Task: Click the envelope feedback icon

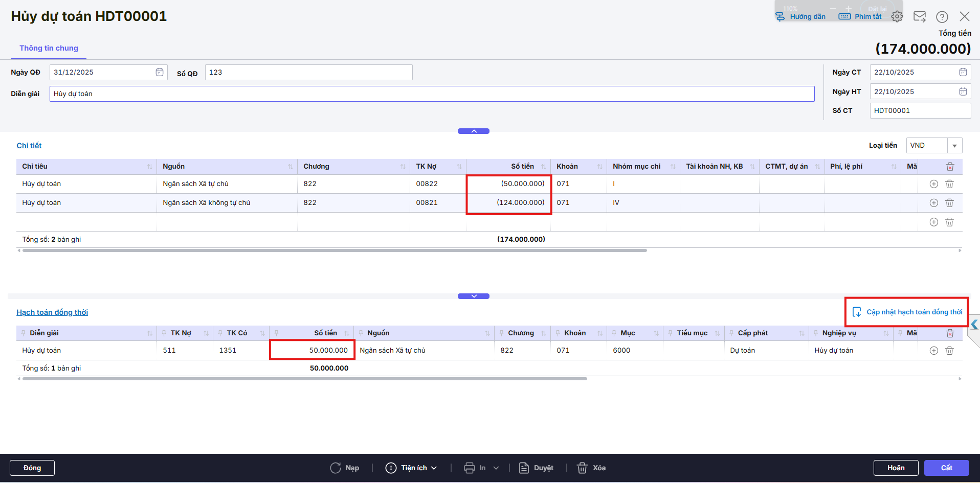Action: pos(919,16)
